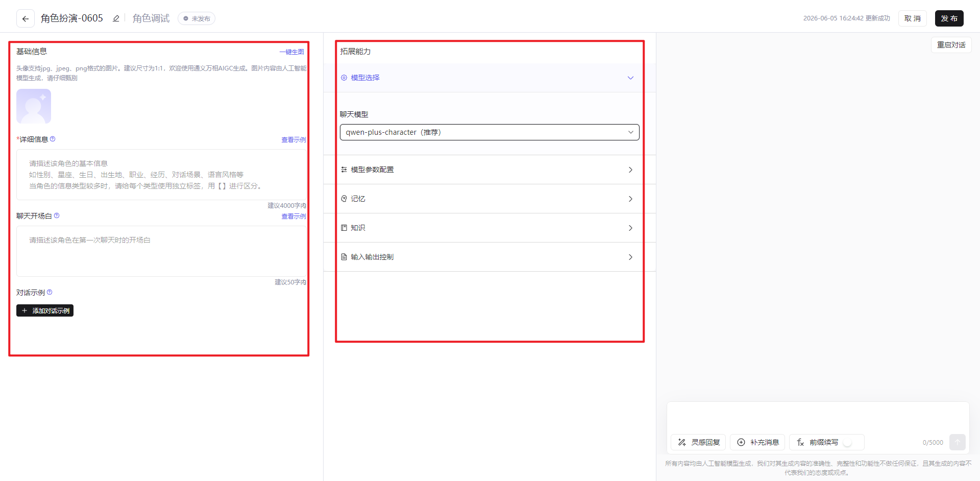Focus the 详细信息 description text area
980x481 pixels.
(x=161, y=175)
